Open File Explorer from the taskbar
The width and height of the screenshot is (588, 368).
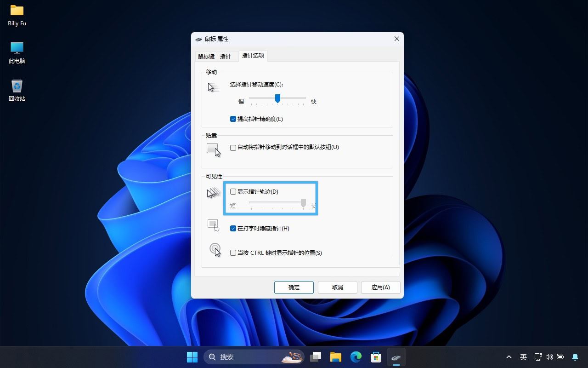pos(336,357)
